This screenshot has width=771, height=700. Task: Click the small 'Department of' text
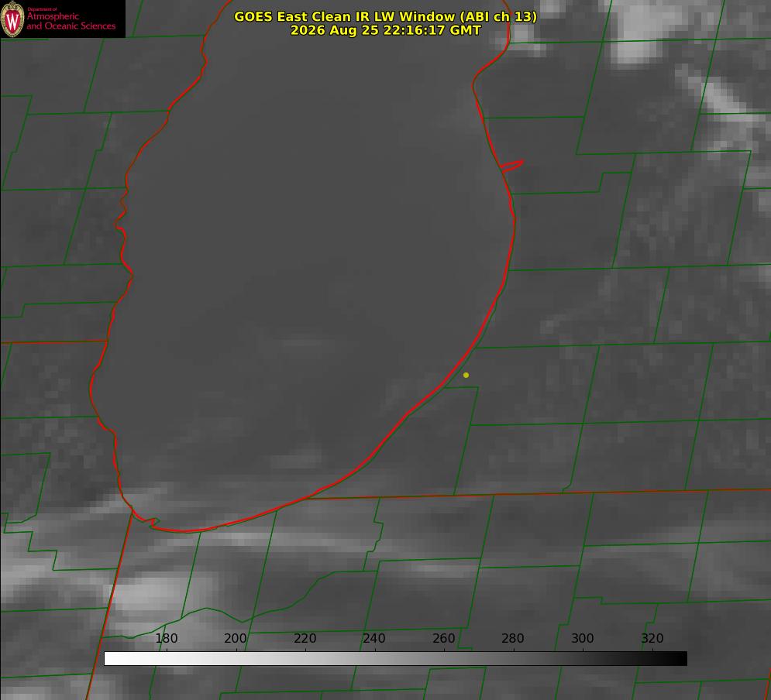[x=42, y=9]
